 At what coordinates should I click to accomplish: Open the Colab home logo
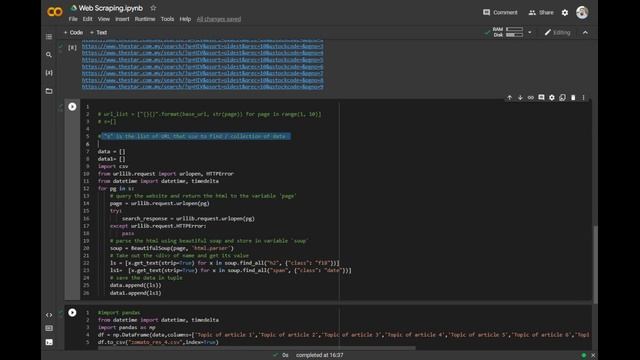(55, 12)
